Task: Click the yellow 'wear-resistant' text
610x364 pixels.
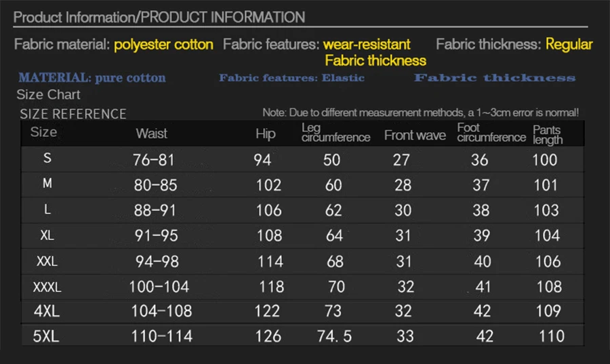Action: (367, 45)
